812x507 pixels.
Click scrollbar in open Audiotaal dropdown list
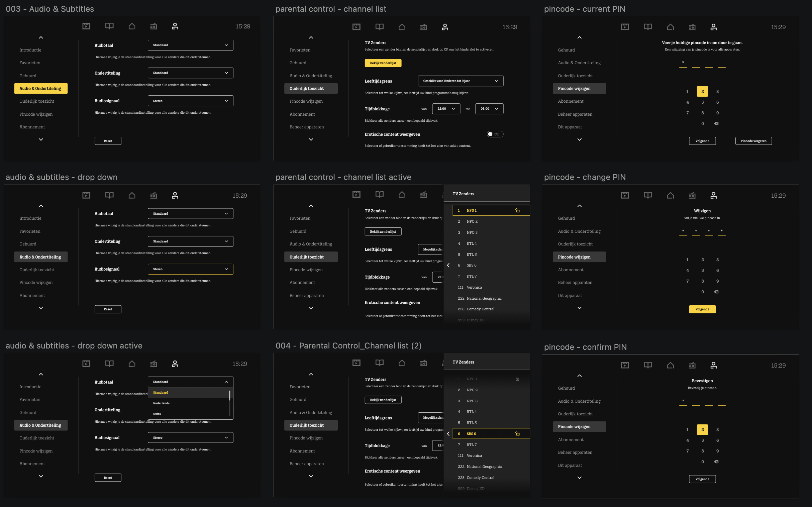coord(230,396)
